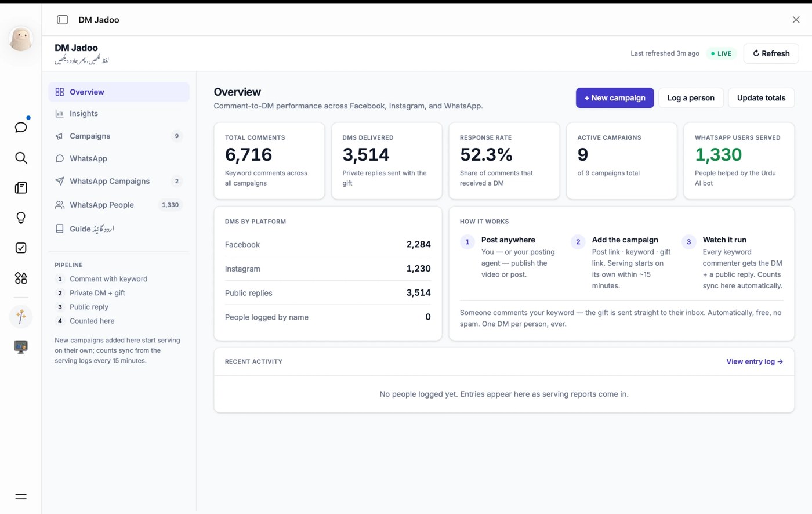
Task: Click the Refresh button
Action: [771, 53]
